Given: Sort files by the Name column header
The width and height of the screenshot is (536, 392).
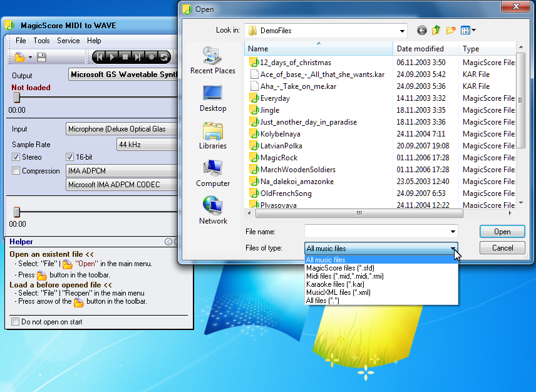Looking at the screenshot, I should click(319, 48).
